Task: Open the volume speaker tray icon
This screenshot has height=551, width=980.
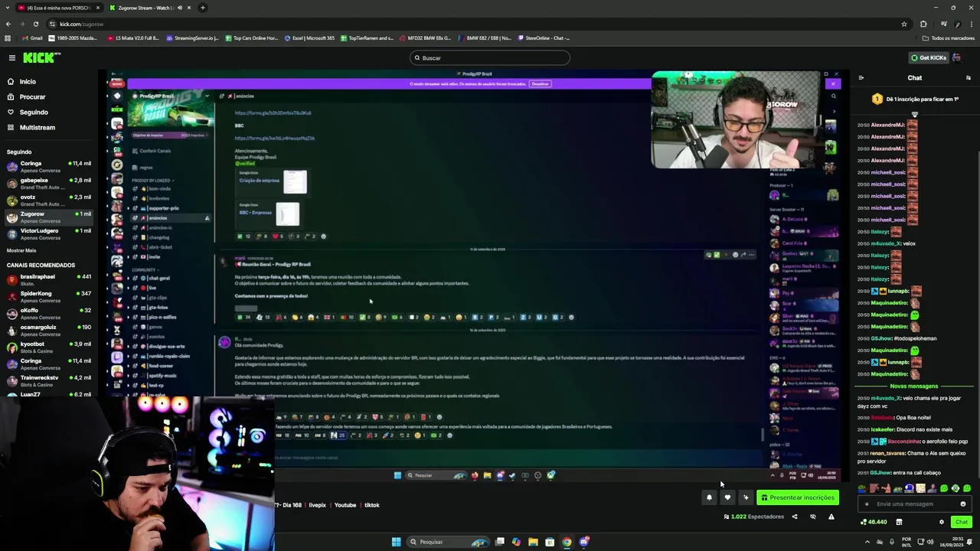Action: (x=930, y=542)
